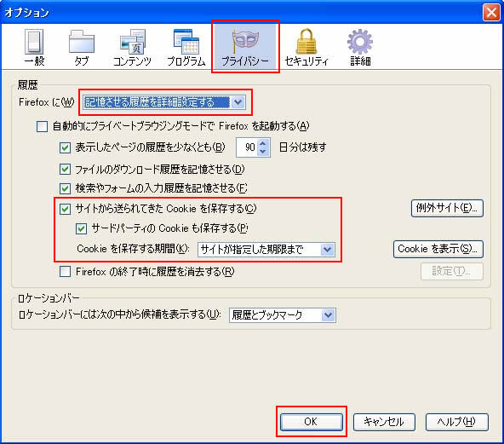Click the 例外サイト(E)... button

click(447, 208)
